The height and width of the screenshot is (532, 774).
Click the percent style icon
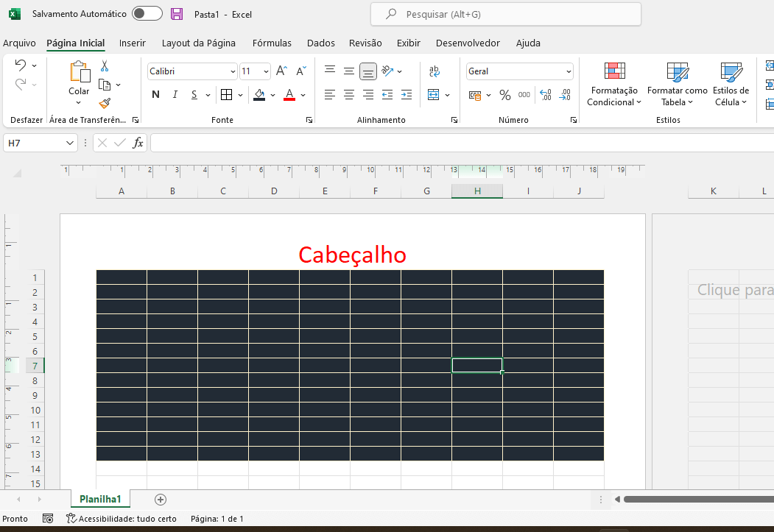[x=505, y=95]
